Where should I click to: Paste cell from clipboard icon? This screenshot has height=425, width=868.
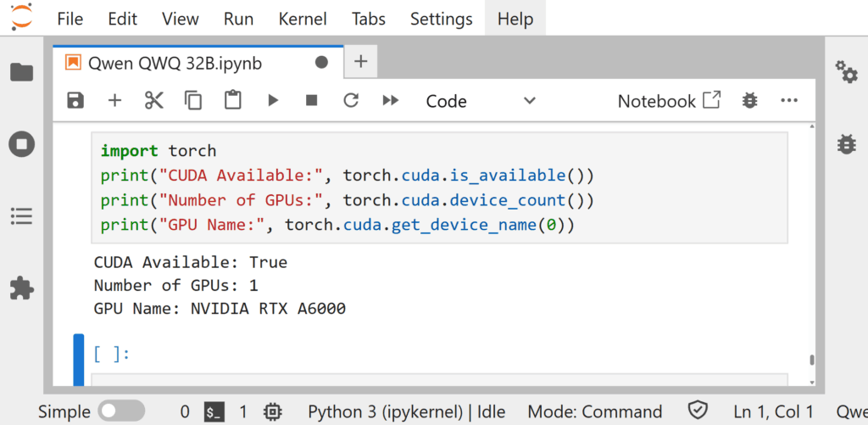tap(232, 101)
